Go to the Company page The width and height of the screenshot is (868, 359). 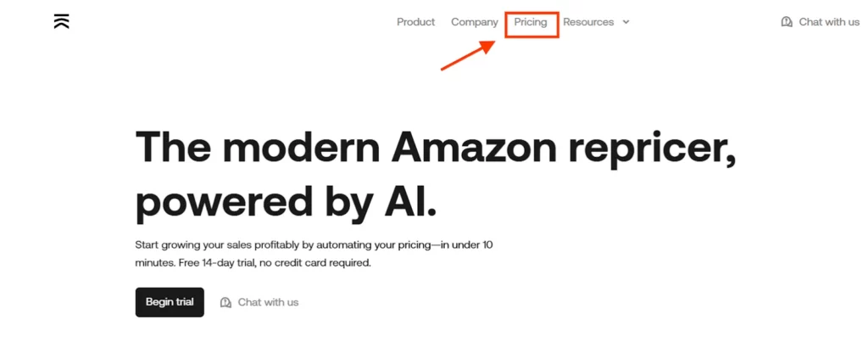tap(474, 22)
